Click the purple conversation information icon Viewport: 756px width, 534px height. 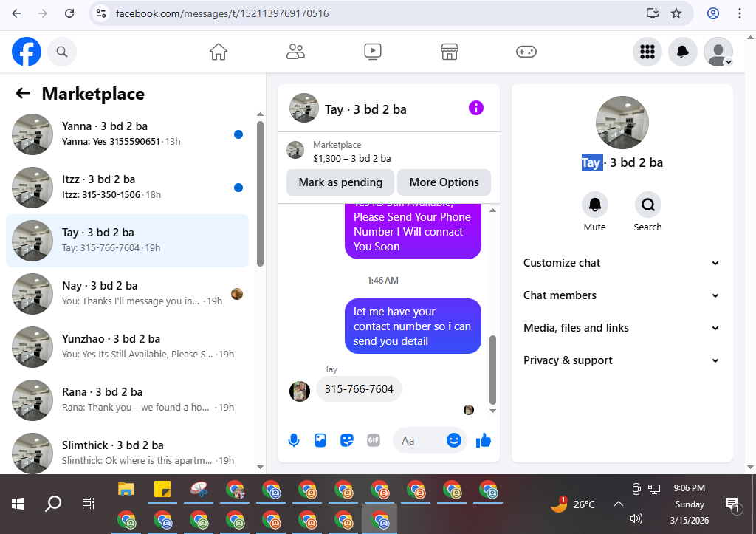click(x=476, y=108)
